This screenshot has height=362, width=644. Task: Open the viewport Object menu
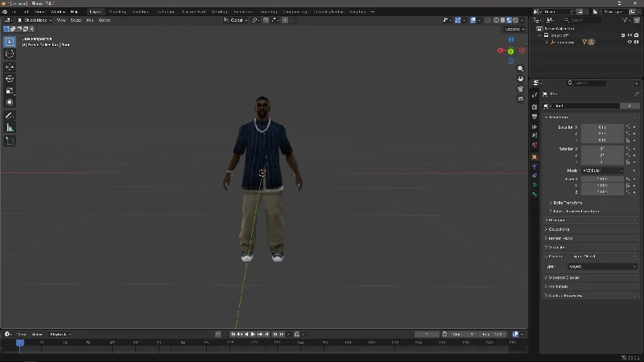pyautogui.click(x=105, y=20)
